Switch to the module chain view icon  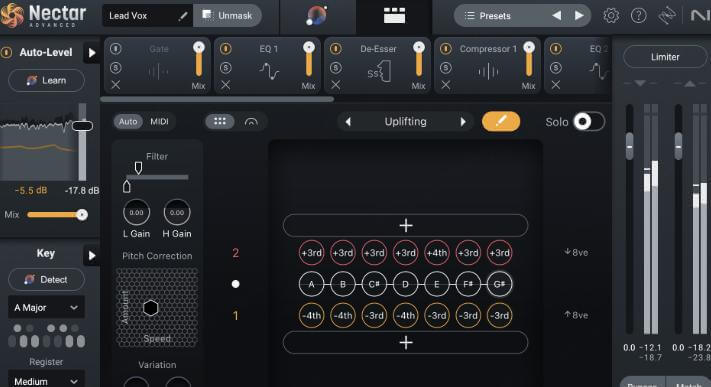(x=394, y=16)
